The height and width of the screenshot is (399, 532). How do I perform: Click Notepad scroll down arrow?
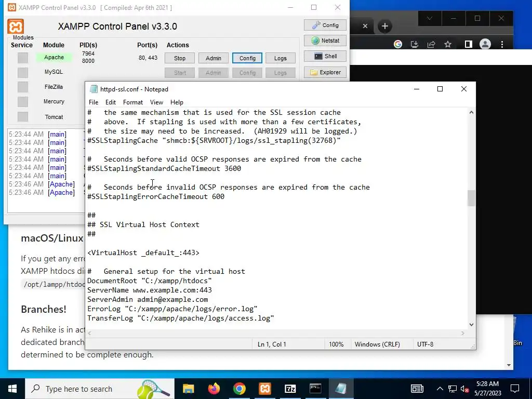click(471, 325)
